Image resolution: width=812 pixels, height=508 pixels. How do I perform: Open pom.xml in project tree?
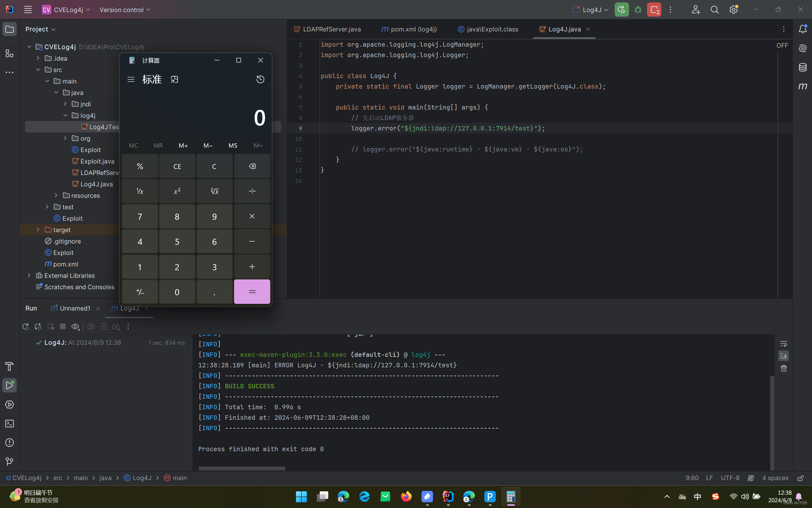[62, 264]
